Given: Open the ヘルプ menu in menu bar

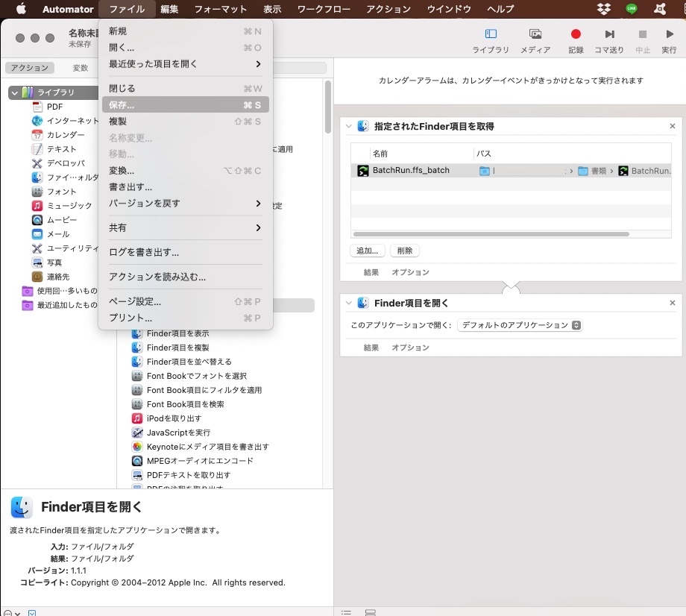Looking at the screenshot, I should [x=500, y=9].
